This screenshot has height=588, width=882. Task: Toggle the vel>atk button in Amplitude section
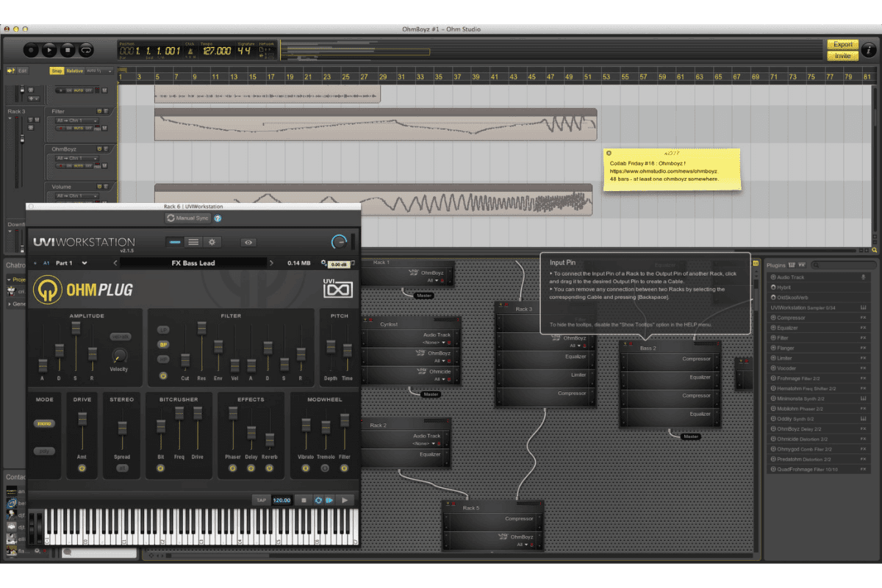click(x=120, y=337)
